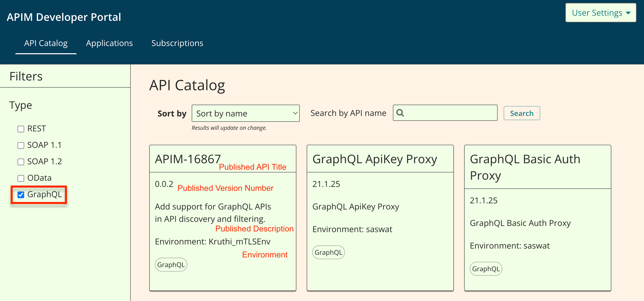Enable the REST type filter
Viewport: 644px width, 301px height.
pos(21,129)
